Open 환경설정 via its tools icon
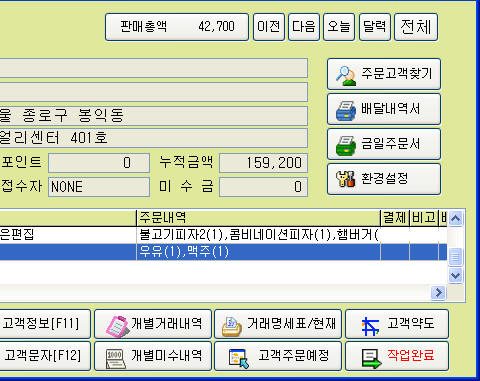Viewport: 480px width, 381px height. pyautogui.click(x=345, y=179)
